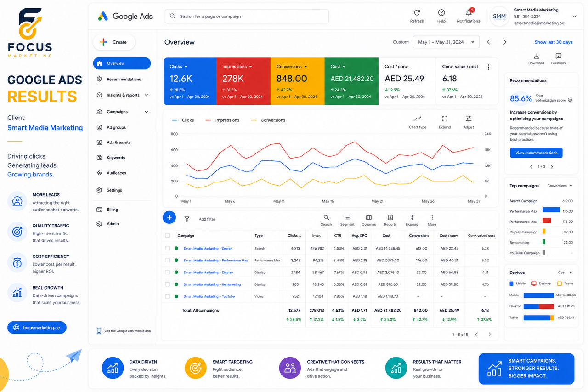588x392 pixels.
Task: Click Get the Google Ads mobile app
Action: [124, 331]
